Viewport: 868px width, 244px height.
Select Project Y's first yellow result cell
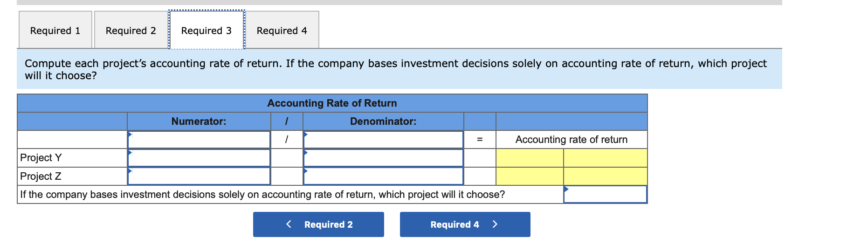click(x=530, y=158)
